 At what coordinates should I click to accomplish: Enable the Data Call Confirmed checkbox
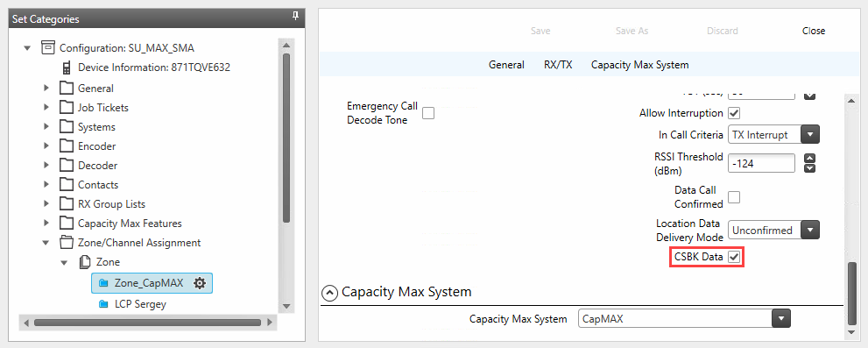tap(734, 196)
